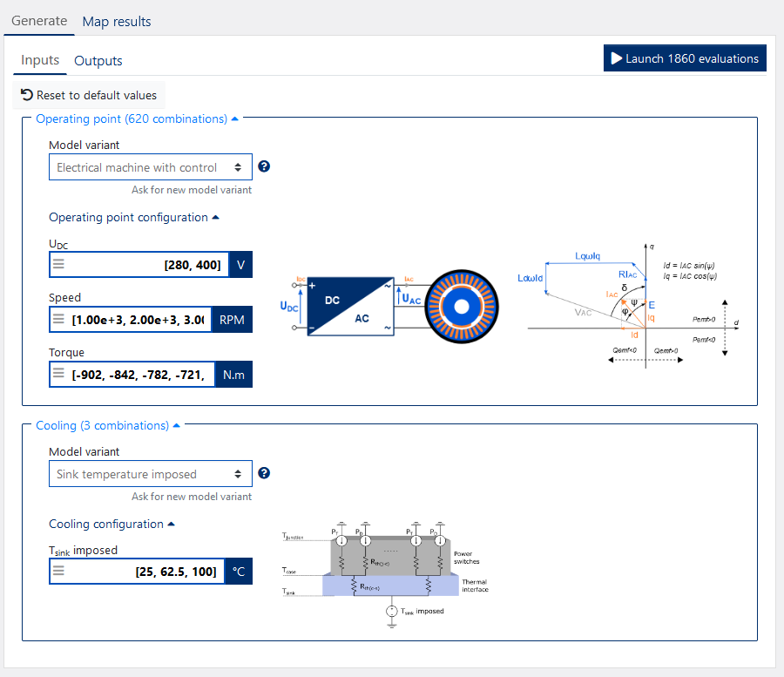Click the list handle icon in the Speed field

pos(59,320)
